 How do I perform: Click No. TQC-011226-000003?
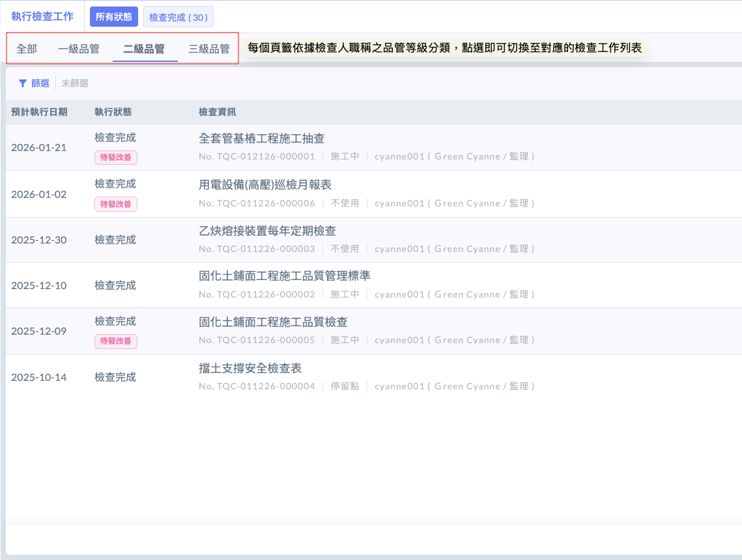257,249
